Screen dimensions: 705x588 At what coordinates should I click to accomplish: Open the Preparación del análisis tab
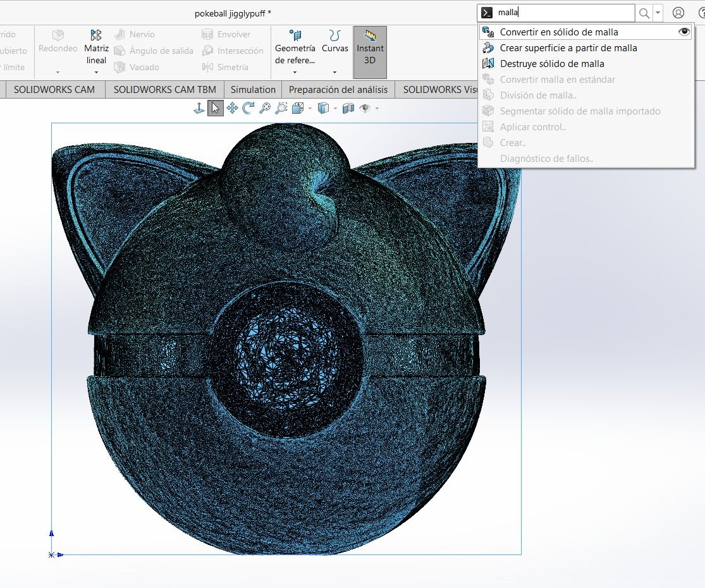(338, 89)
